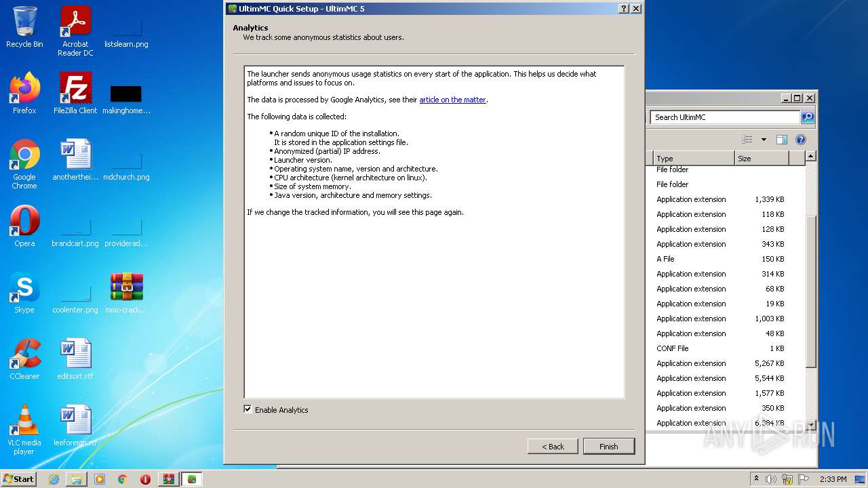Click the Action Center flag tray icon
The width and height of the screenshot is (868, 488).
tap(804, 479)
